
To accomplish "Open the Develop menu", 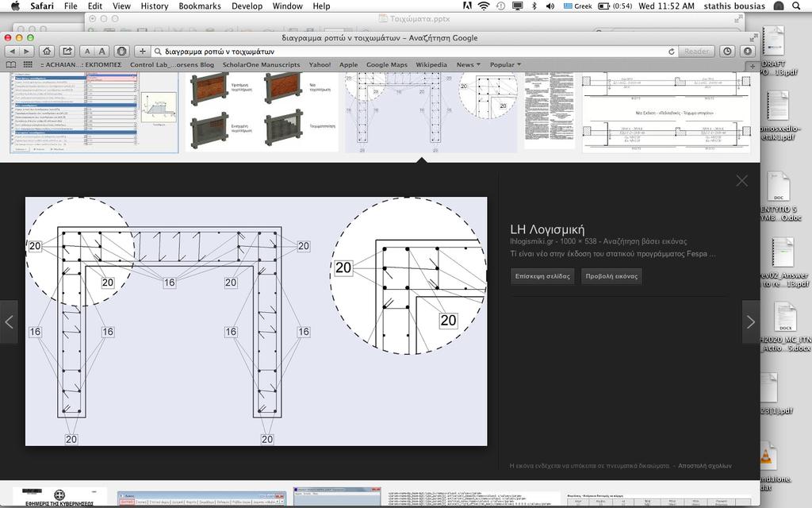I will click(x=247, y=6).
